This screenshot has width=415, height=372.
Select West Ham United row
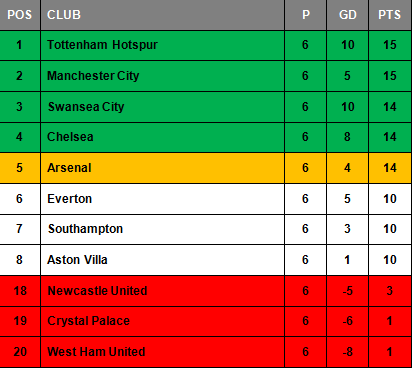(205, 352)
